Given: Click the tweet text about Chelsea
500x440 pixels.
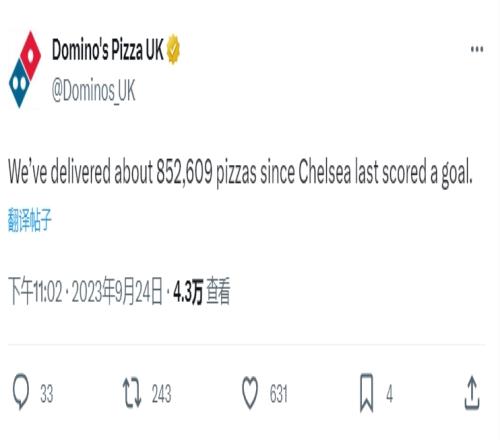Looking at the screenshot, I should (x=240, y=173).
